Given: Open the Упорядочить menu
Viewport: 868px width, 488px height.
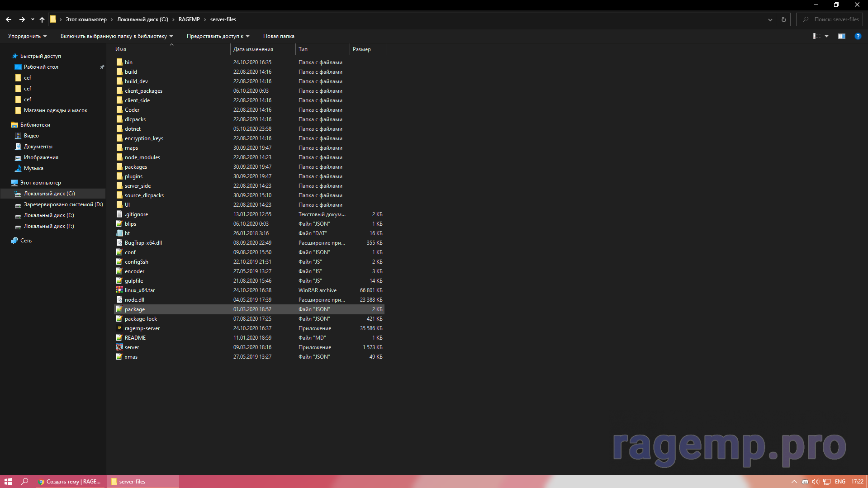Looking at the screenshot, I should 27,36.
